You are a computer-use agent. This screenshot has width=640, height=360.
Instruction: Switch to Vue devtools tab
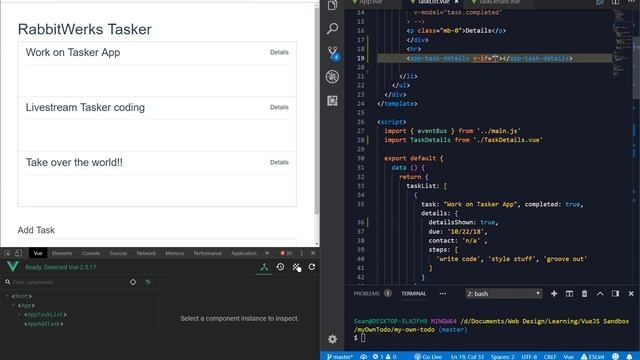coord(38,253)
